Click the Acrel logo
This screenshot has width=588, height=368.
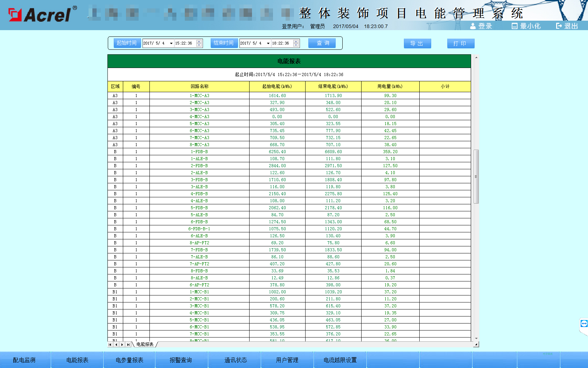(x=42, y=14)
